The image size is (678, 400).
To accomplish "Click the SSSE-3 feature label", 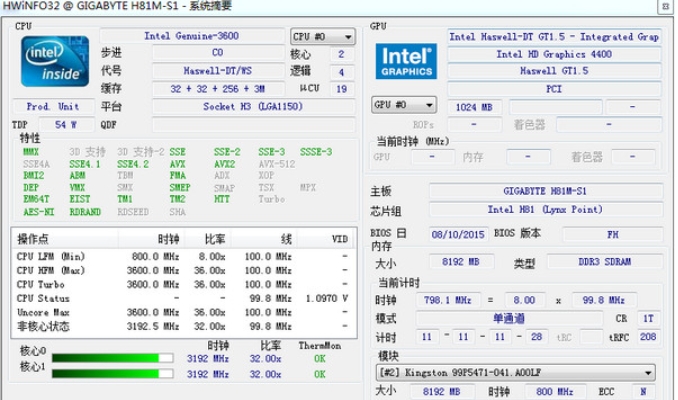I will click(x=316, y=152).
